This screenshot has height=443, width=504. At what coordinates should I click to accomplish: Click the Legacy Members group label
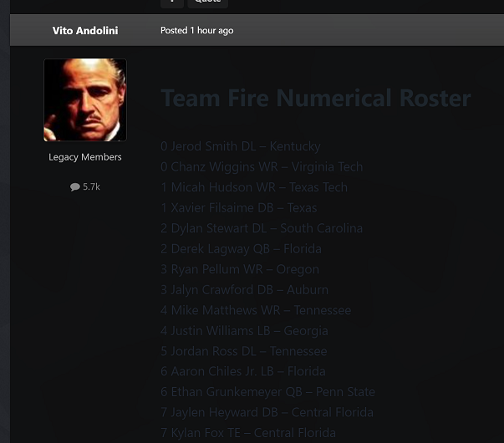point(85,157)
